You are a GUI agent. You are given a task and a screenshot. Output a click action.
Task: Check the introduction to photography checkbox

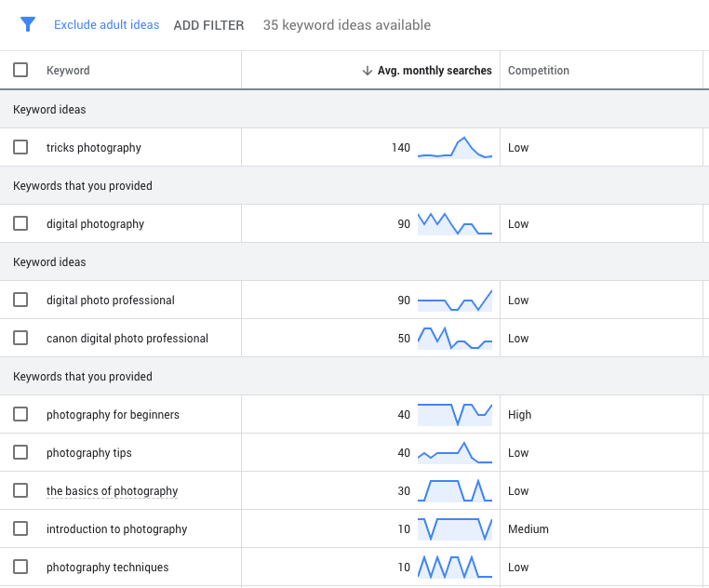[x=20, y=528]
